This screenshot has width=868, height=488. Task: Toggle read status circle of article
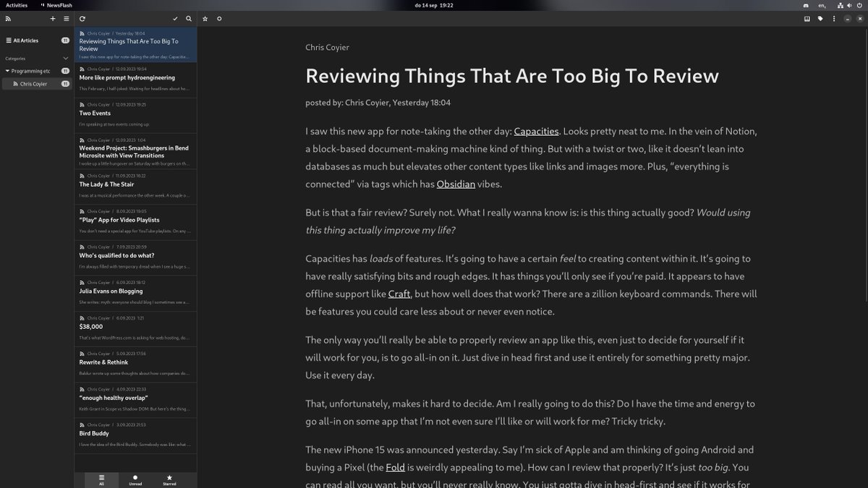point(219,19)
